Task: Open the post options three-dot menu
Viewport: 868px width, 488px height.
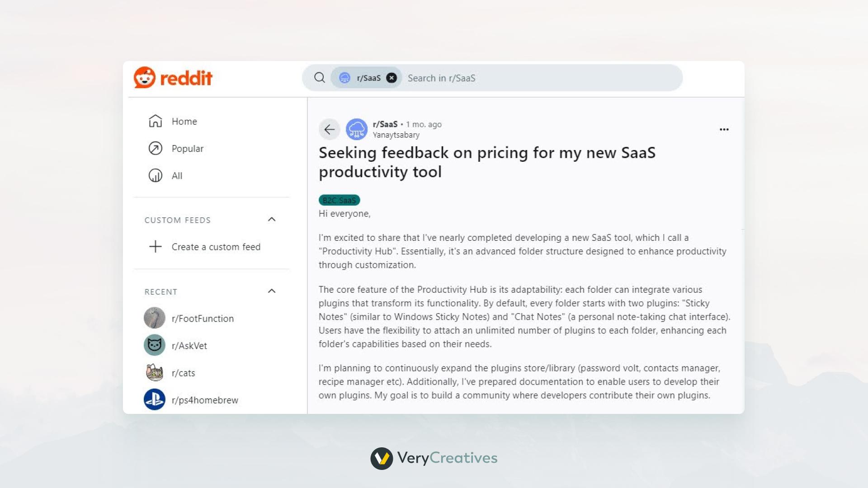Action: click(x=724, y=130)
